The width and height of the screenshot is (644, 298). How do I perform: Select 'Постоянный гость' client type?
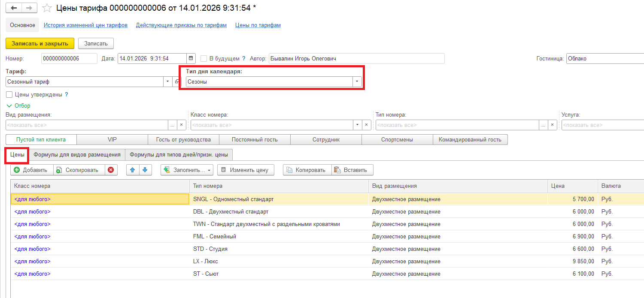255,140
